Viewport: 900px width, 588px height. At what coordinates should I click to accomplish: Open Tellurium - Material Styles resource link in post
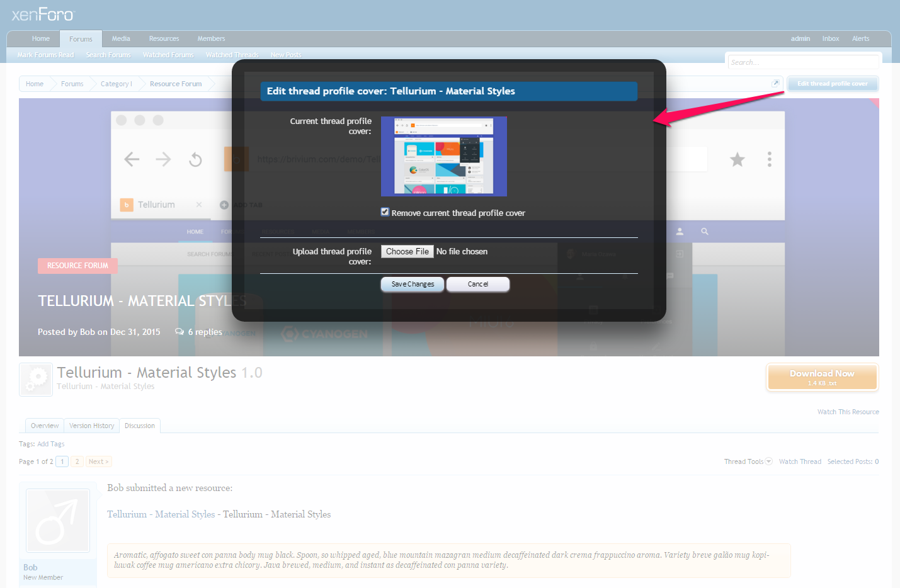click(x=161, y=514)
